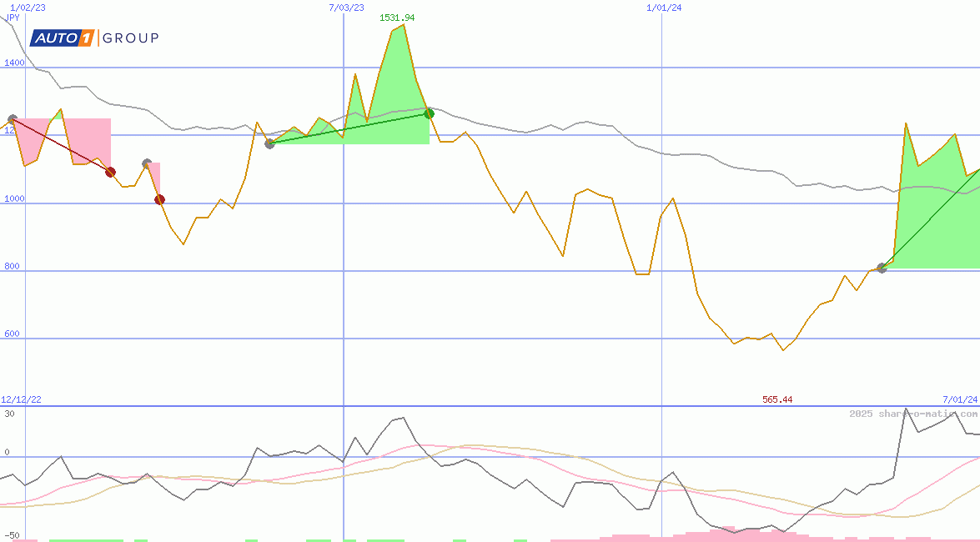Click the 1531.94 peak price label
Image resolution: width=980 pixels, height=542 pixels.
(397, 18)
